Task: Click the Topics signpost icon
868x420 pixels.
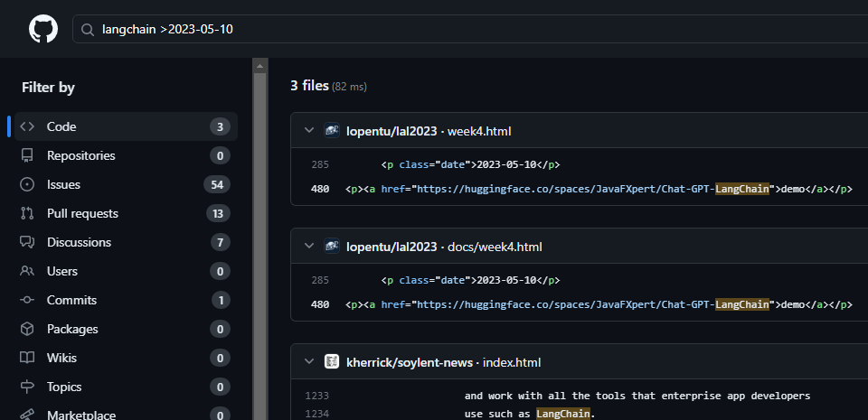Action: pos(27,387)
